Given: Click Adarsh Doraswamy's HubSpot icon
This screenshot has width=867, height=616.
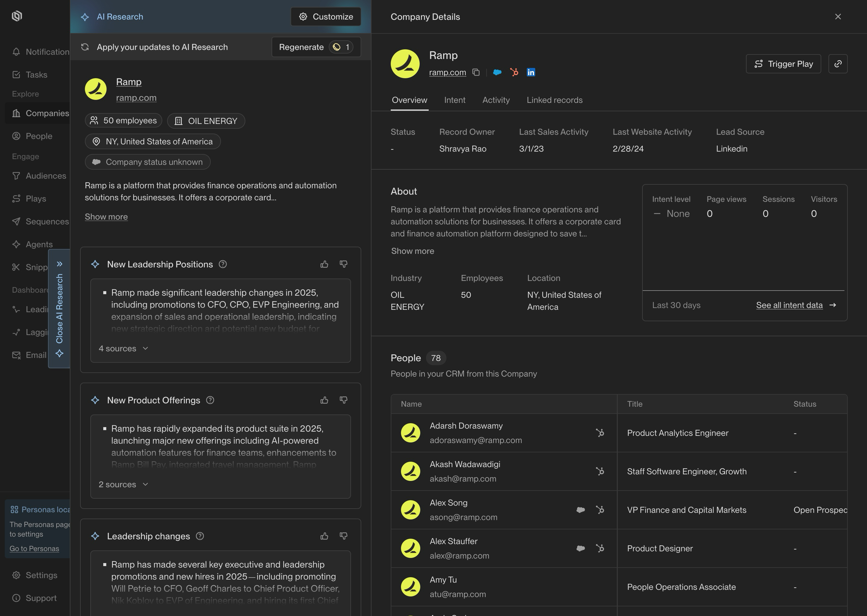Looking at the screenshot, I should coord(600,433).
